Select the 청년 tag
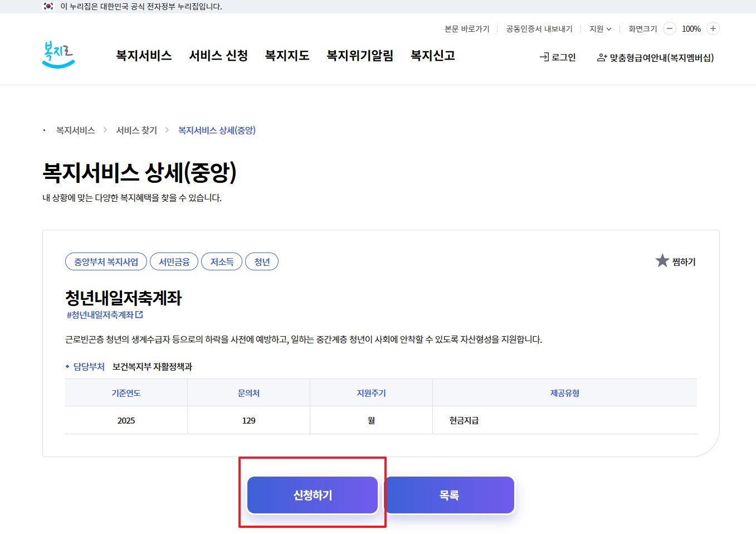Screen dimensions: 756x534 [262, 261]
